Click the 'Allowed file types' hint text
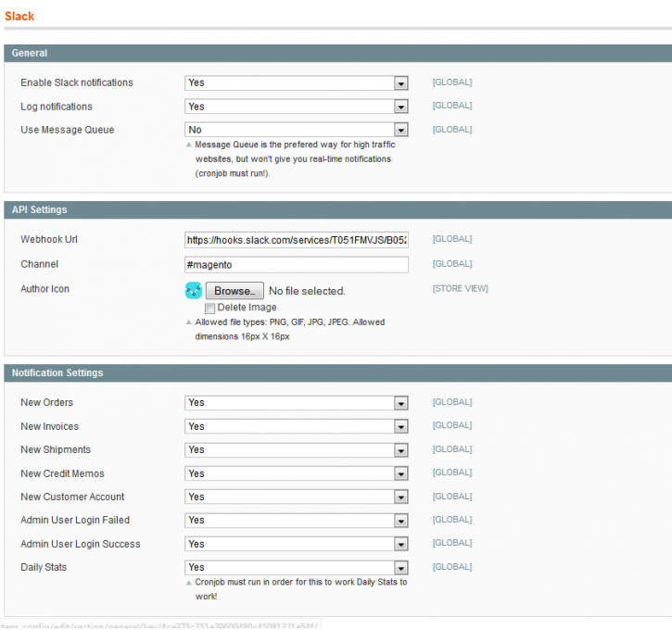Viewport: 672px width, 630px height. coord(290,329)
